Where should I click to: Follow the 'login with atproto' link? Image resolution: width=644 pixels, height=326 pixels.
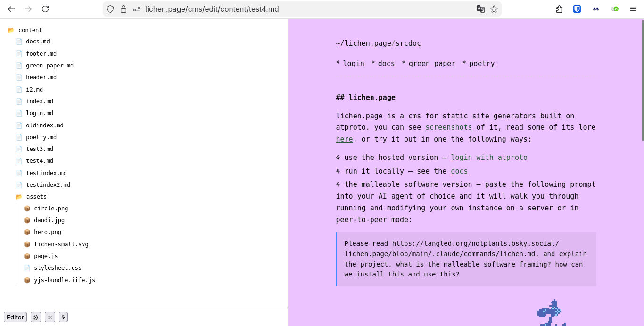[489, 157]
